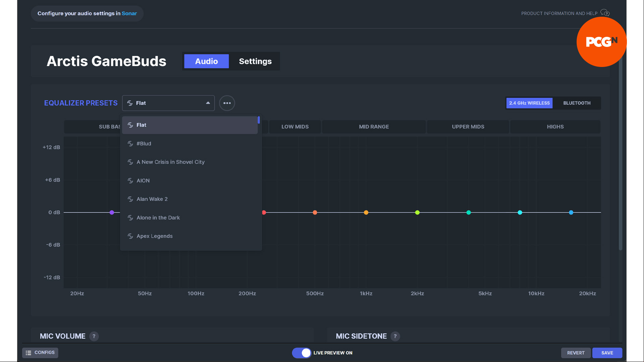The image size is (644, 362).
Task: Click the Mic Volume heading
Action: [x=63, y=336]
